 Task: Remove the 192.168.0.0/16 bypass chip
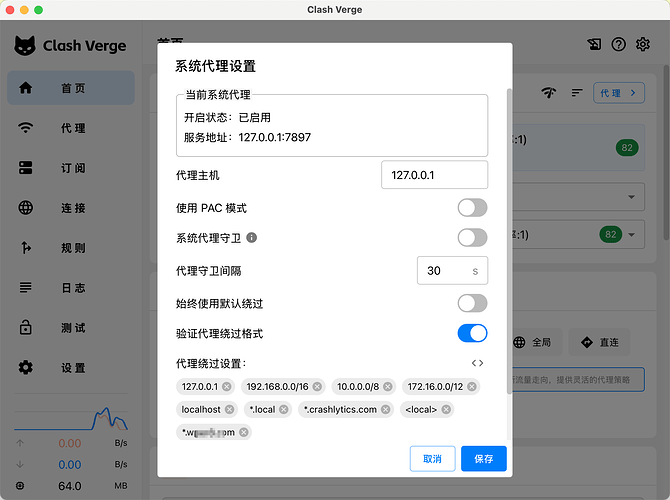pos(317,387)
